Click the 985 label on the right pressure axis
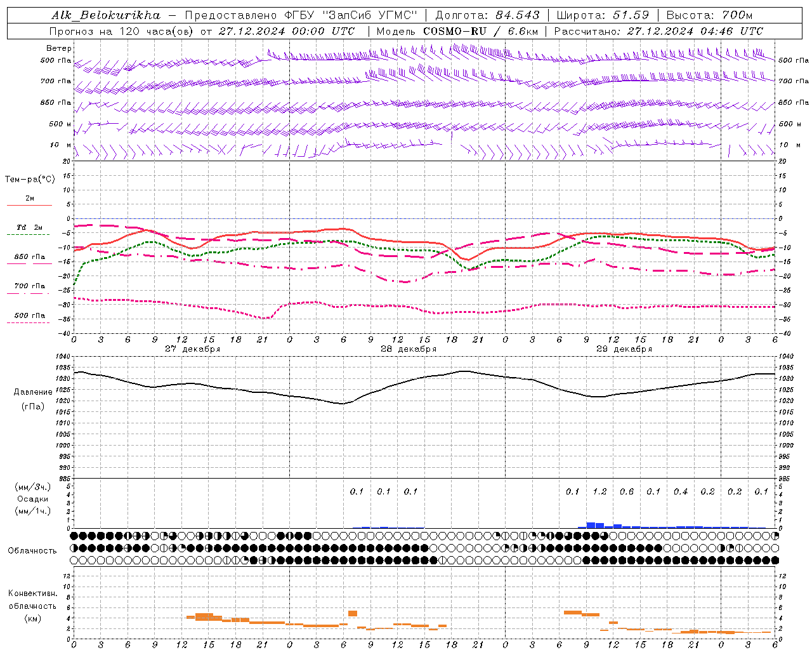 [785, 479]
